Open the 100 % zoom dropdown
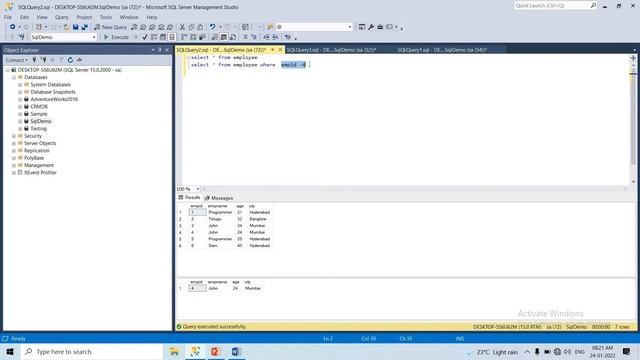The width and height of the screenshot is (640, 360). pos(198,189)
